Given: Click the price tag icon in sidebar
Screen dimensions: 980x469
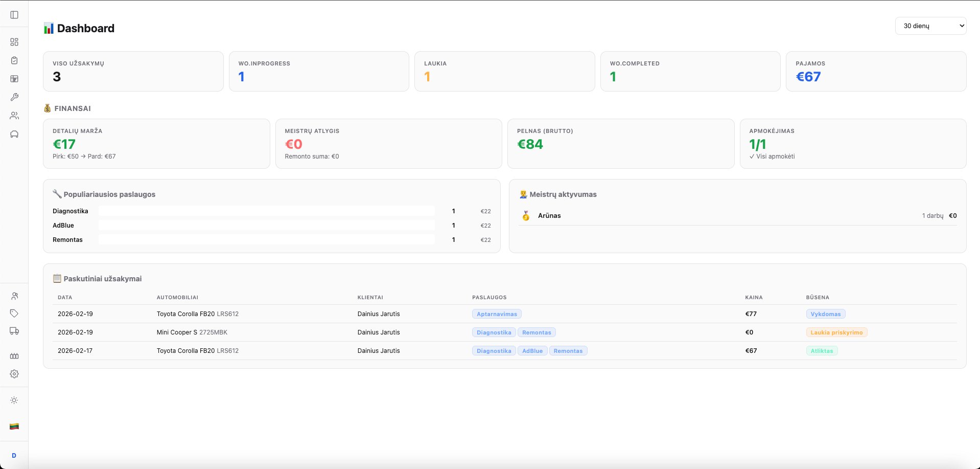Looking at the screenshot, I should (14, 313).
